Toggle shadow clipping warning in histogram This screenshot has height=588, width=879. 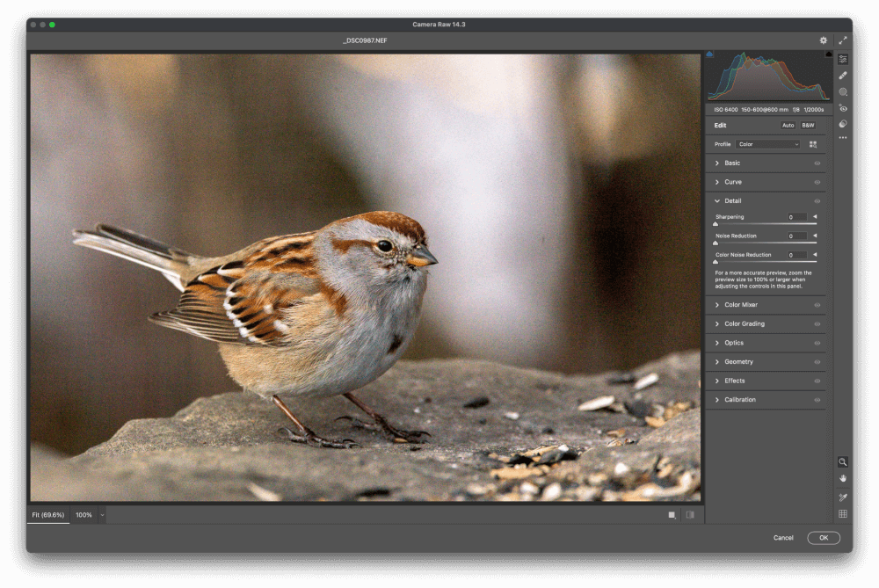710,54
